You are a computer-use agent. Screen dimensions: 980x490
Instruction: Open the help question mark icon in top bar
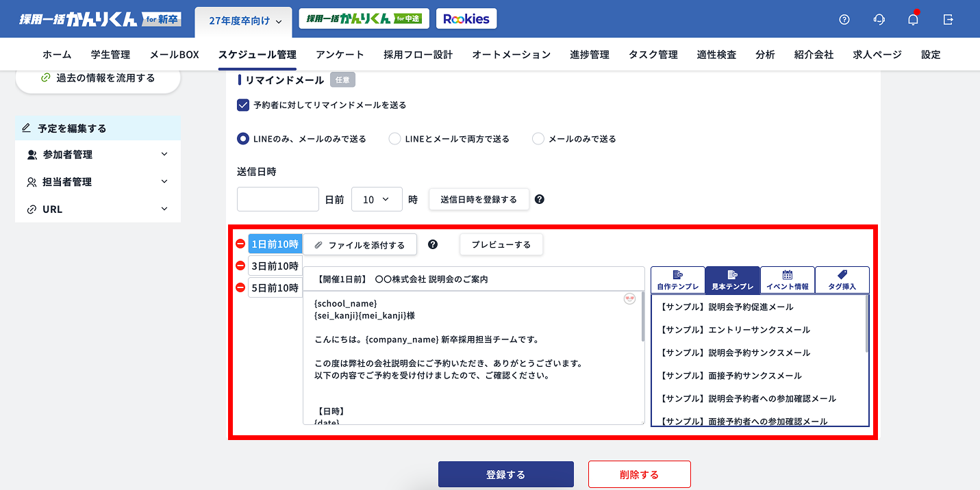[844, 20]
